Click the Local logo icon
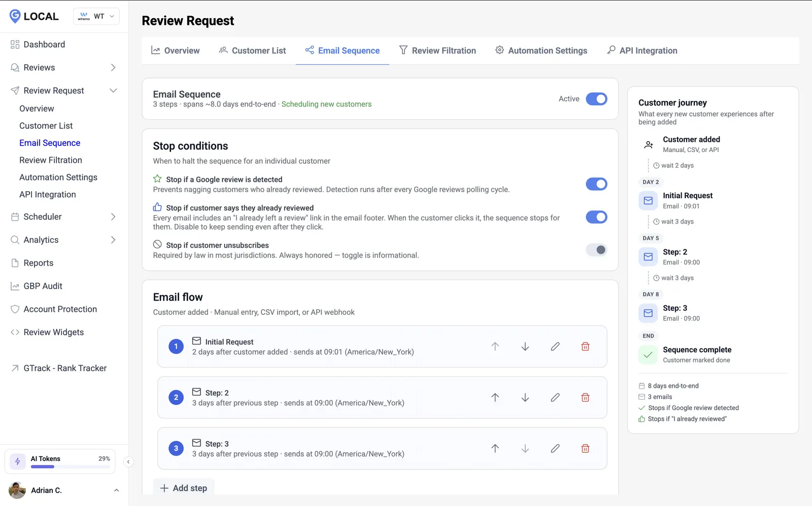The image size is (812, 506). (15, 16)
